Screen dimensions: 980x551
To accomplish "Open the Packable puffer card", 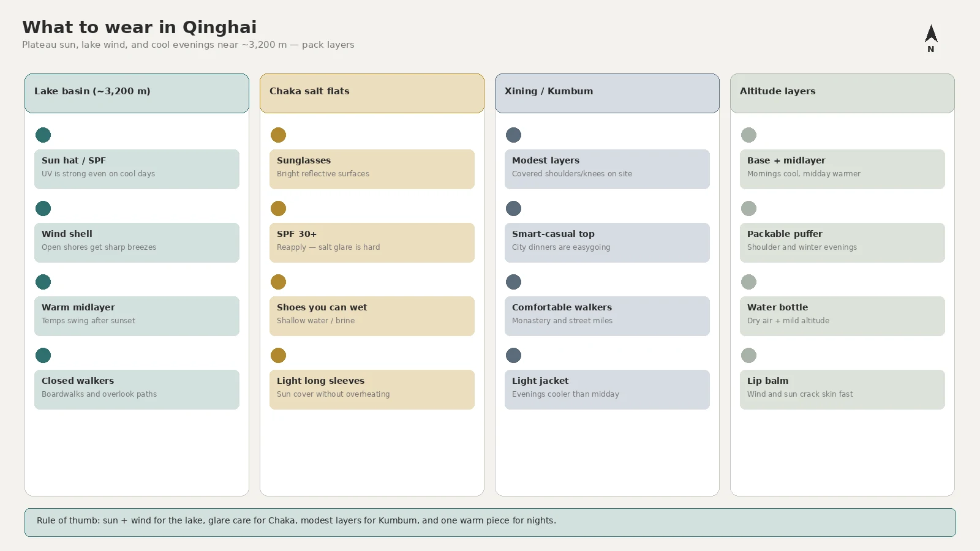I will point(842,242).
